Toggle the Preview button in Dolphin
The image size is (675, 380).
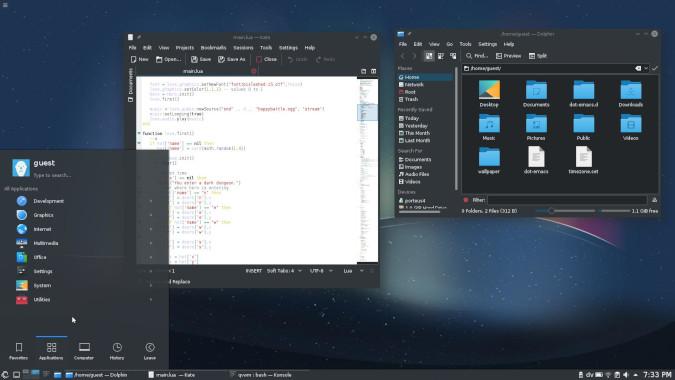coord(508,56)
